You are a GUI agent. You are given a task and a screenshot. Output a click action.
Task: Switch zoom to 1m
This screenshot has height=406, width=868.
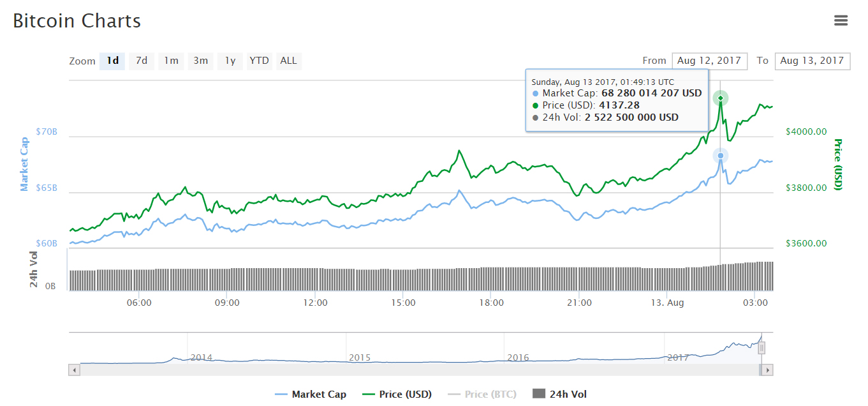pos(170,61)
